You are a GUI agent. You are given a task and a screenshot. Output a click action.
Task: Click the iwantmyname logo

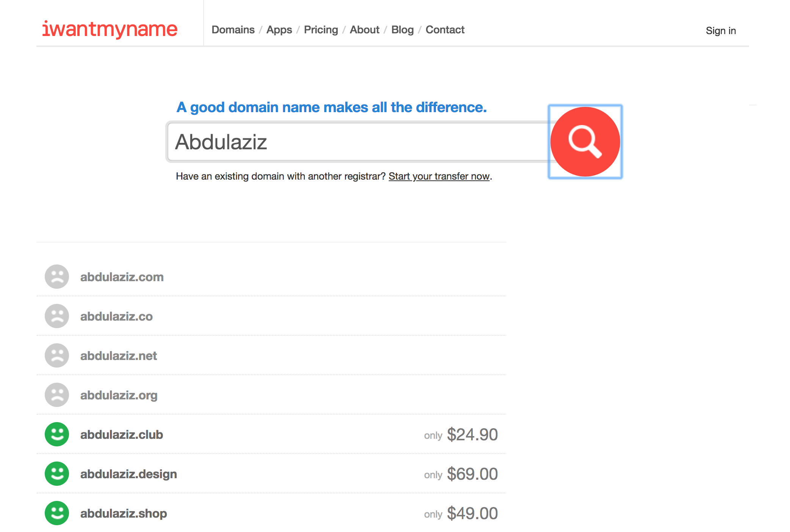110,29
